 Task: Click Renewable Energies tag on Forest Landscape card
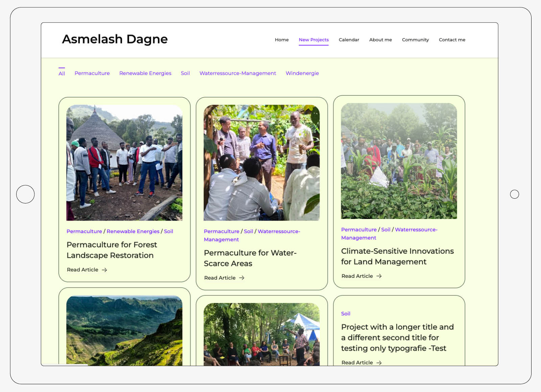(133, 231)
